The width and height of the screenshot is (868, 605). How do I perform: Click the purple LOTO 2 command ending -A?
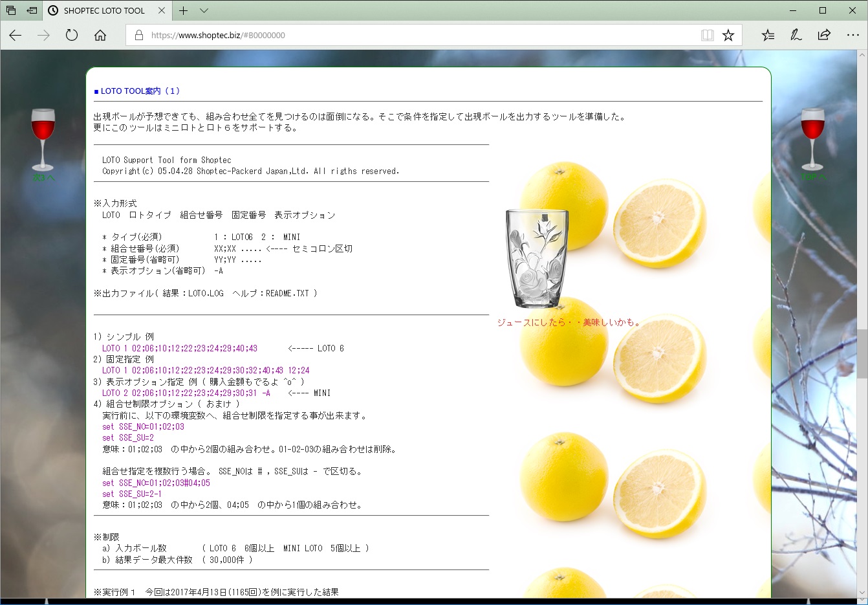[186, 393]
